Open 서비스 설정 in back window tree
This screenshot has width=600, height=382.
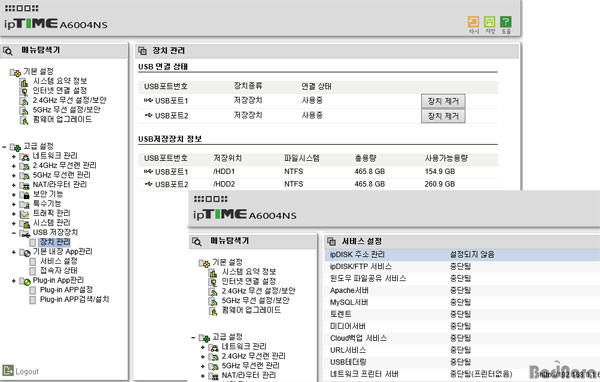click(x=59, y=261)
